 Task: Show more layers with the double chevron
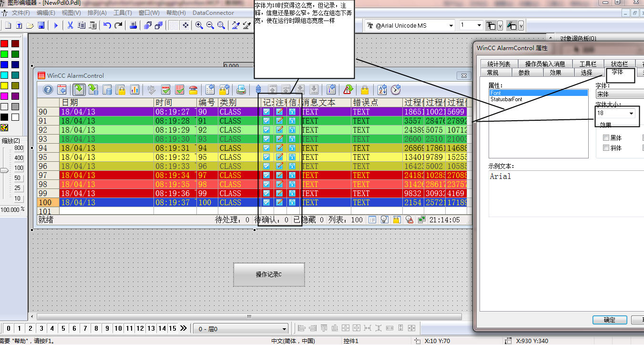pyautogui.click(x=184, y=328)
